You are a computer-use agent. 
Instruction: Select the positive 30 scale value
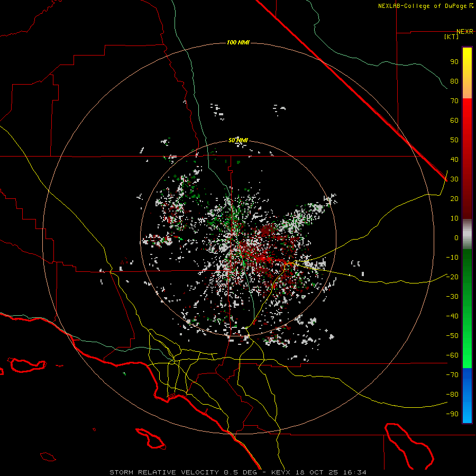coord(454,179)
